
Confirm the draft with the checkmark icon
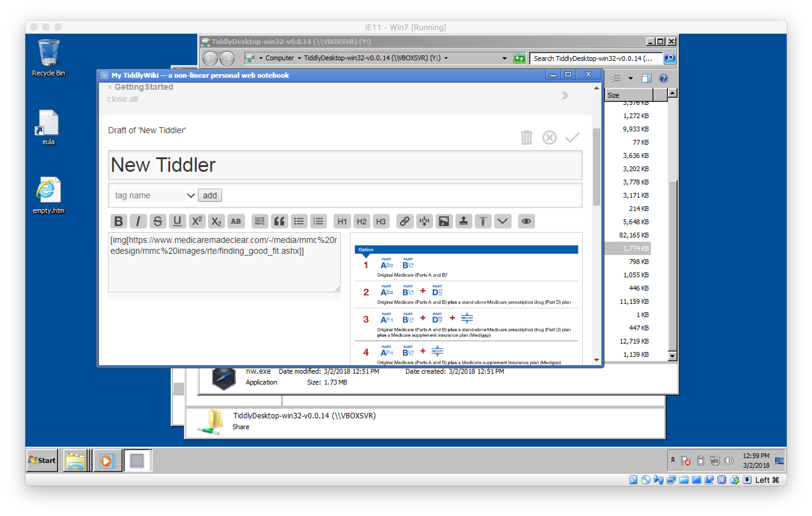click(573, 137)
